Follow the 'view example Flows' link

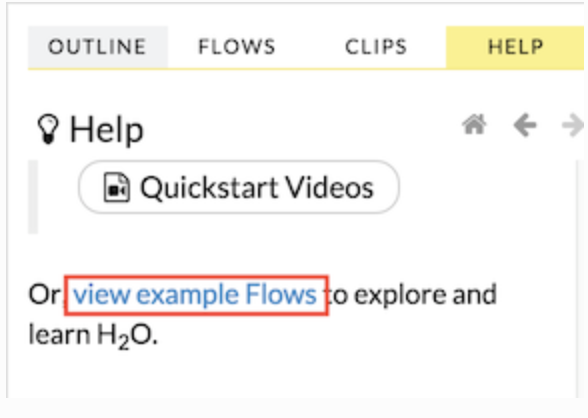click(x=195, y=295)
